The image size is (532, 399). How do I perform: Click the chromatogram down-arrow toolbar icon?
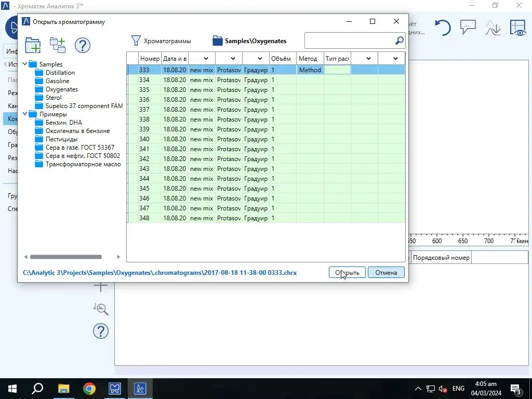click(x=493, y=28)
